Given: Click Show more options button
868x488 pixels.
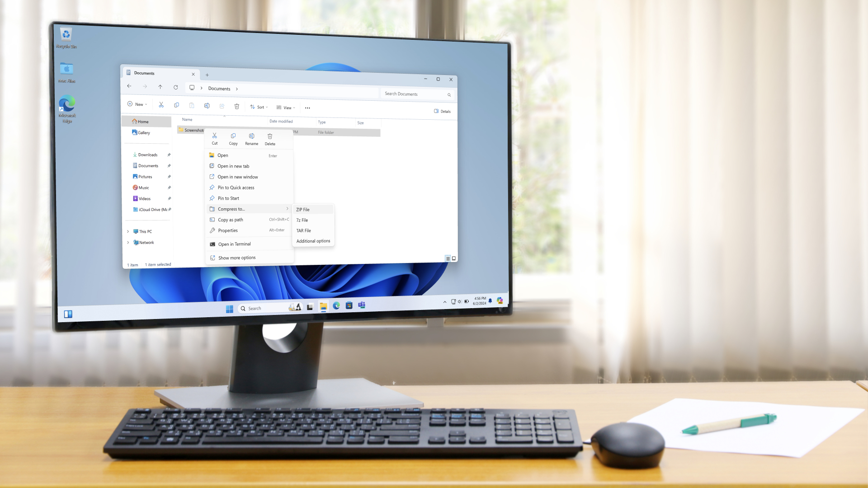Looking at the screenshot, I should pos(237,258).
